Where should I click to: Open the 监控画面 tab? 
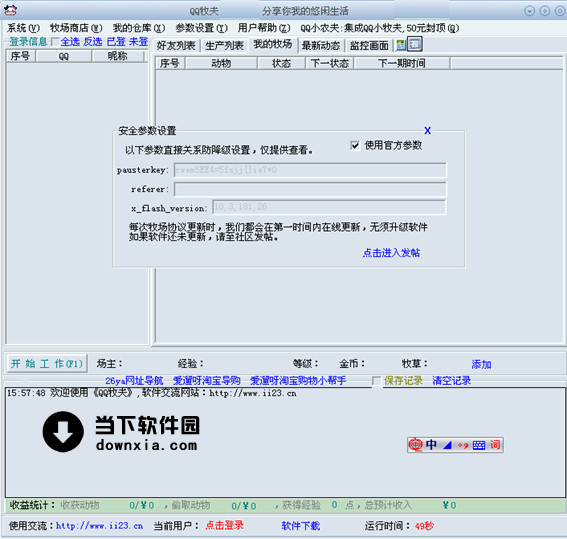click(x=369, y=46)
